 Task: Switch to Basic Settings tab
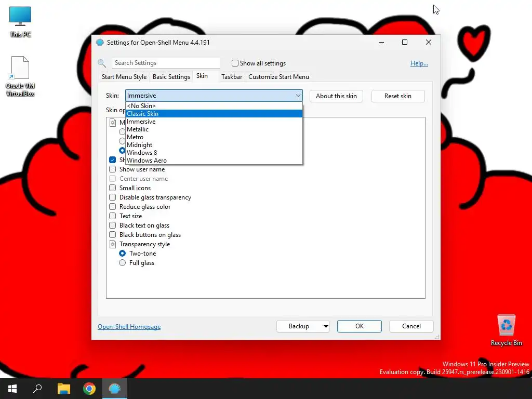click(171, 77)
